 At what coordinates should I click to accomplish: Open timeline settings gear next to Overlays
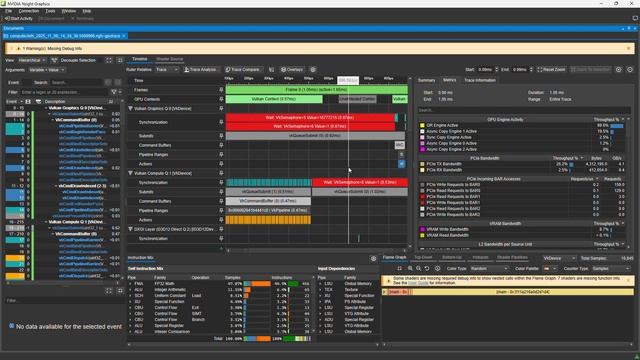(313, 69)
